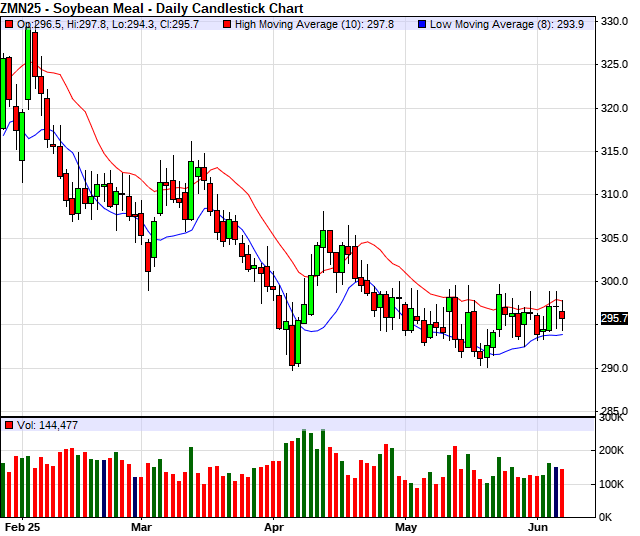The image size is (640, 536).
Task: Click the Vol: 144,477 readout
Action: click(47, 425)
